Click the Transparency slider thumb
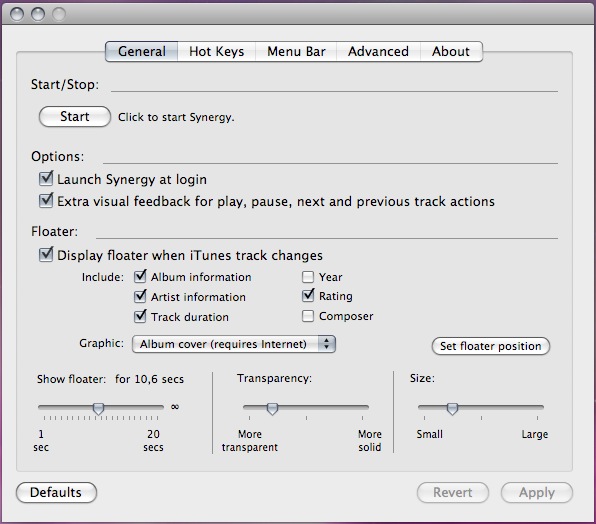The image size is (596, 524). tap(272, 409)
